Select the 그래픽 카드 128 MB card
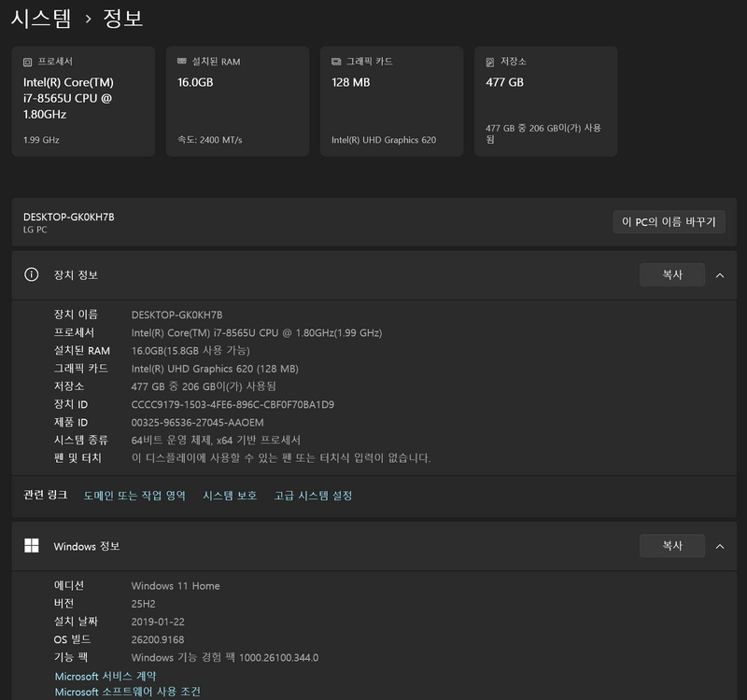The image size is (747, 700). point(391,102)
